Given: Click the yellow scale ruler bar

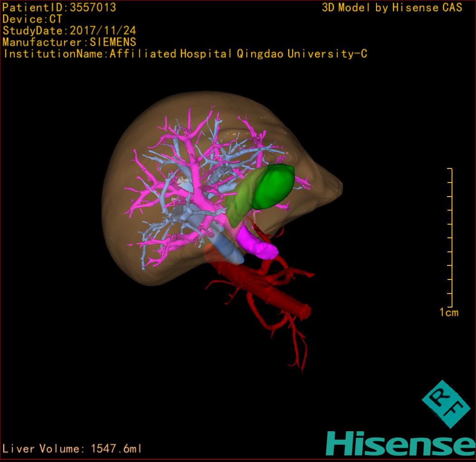Looking at the screenshot, I should (x=450, y=237).
